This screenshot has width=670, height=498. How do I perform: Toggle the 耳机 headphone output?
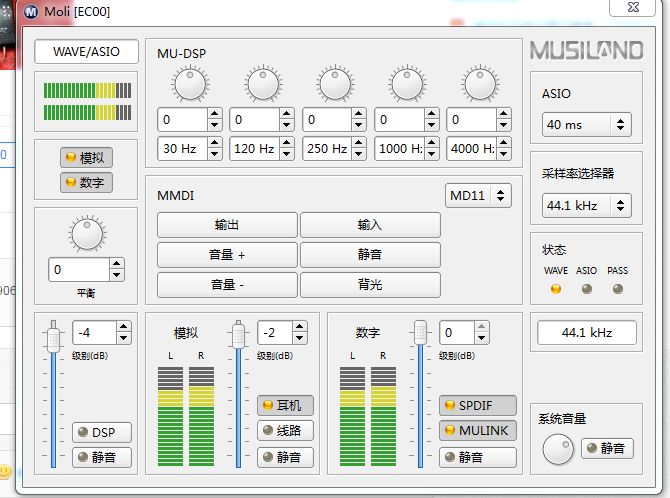285,405
